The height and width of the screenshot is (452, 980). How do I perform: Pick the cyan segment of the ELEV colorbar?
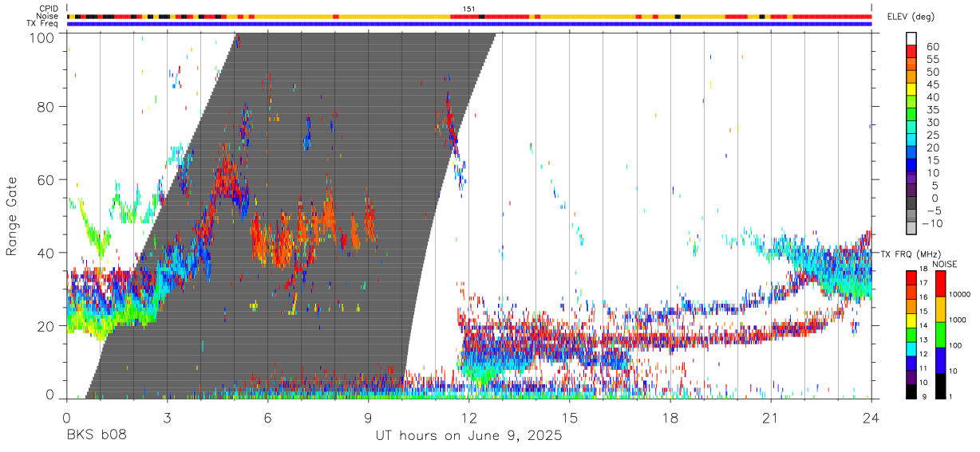tap(911, 140)
